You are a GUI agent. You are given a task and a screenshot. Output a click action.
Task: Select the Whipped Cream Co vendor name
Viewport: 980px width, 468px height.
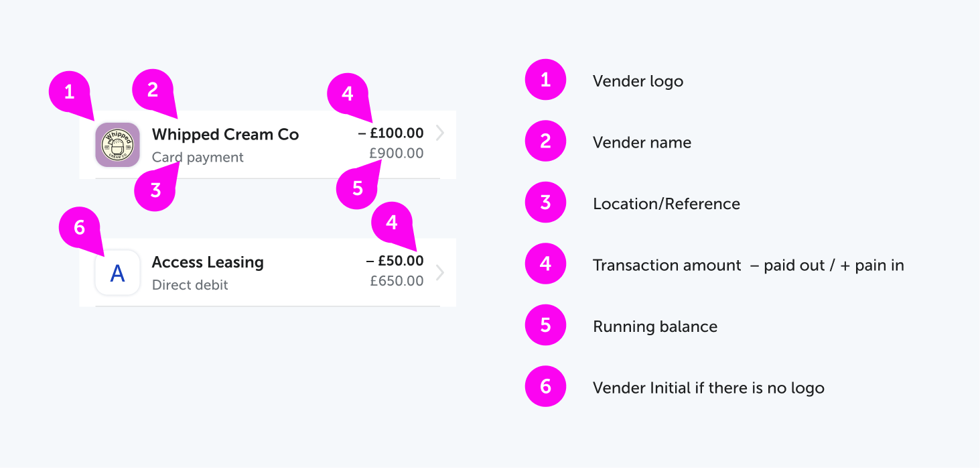[226, 134]
